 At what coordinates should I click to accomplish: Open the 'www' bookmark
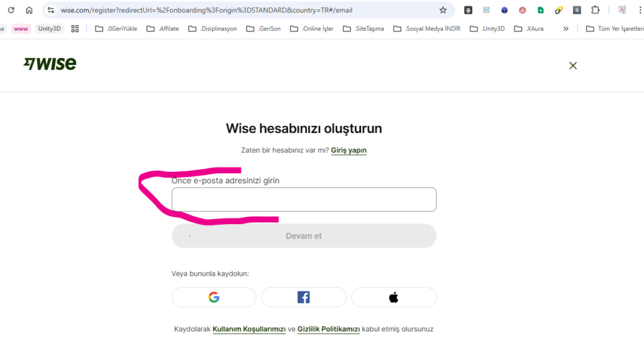[x=21, y=29]
